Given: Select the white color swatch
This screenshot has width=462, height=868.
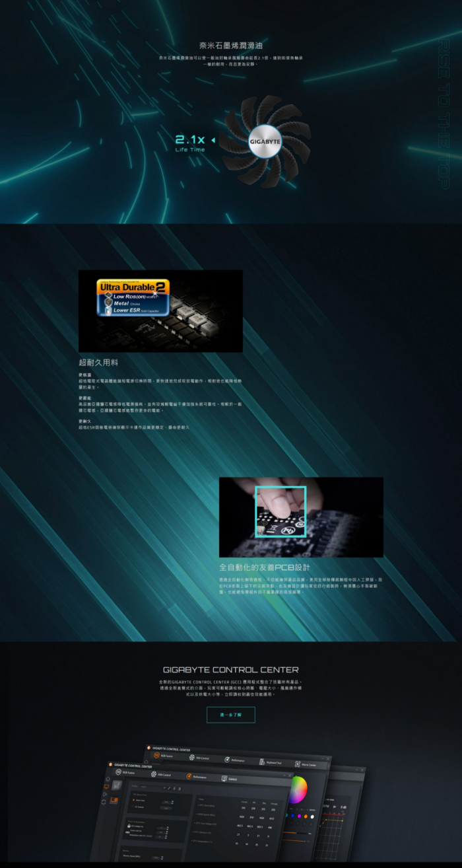Looking at the screenshot, I should 312,816.
